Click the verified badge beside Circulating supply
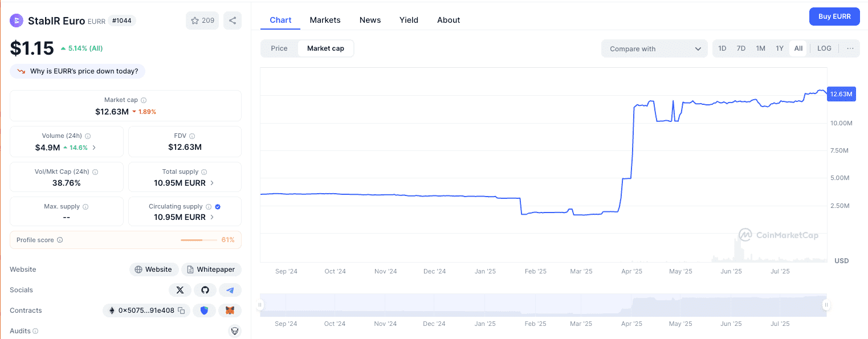The image size is (868, 339). (x=218, y=207)
